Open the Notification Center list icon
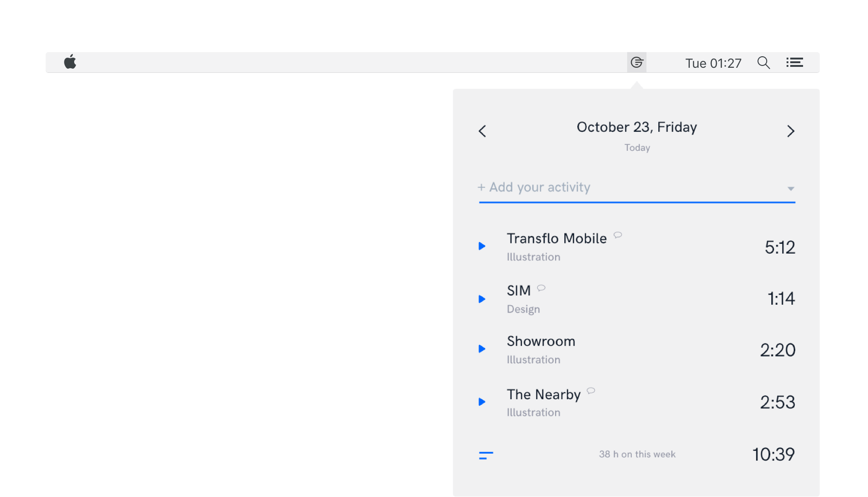 tap(794, 63)
